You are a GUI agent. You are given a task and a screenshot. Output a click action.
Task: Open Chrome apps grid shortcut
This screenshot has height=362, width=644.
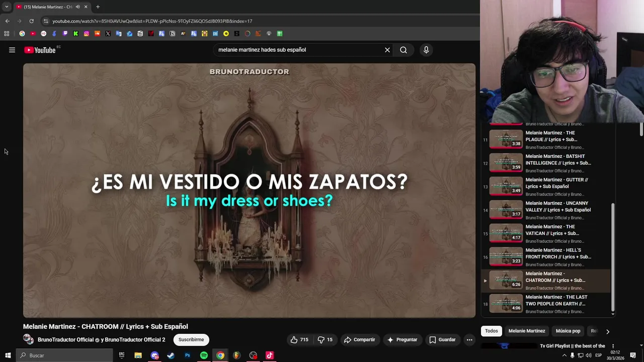pos(7,34)
